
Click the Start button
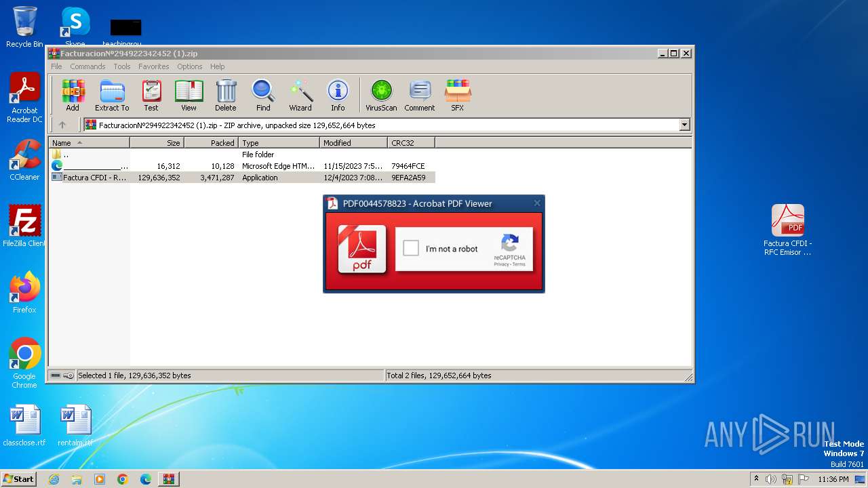click(18, 479)
